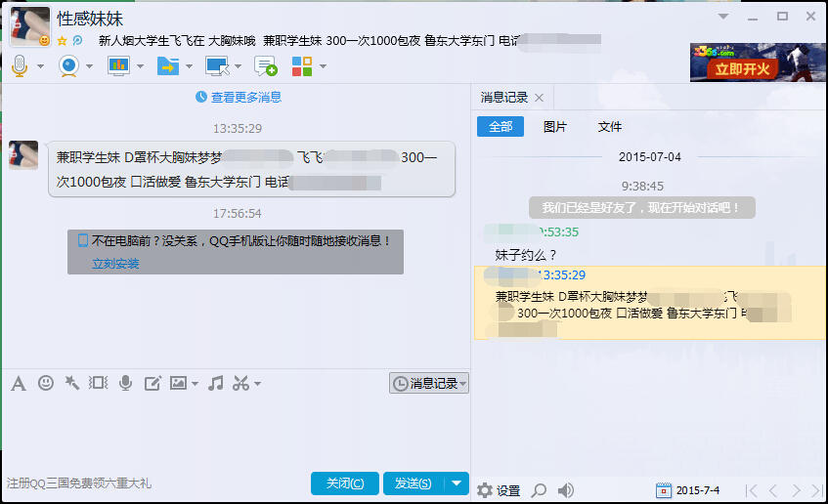Open the emoji smiley picker
828x504 pixels.
[x=46, y=383]
